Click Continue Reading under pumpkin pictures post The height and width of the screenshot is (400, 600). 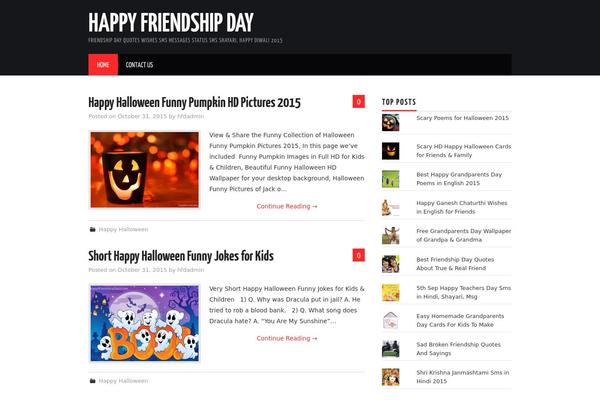(x=287, y=206)
